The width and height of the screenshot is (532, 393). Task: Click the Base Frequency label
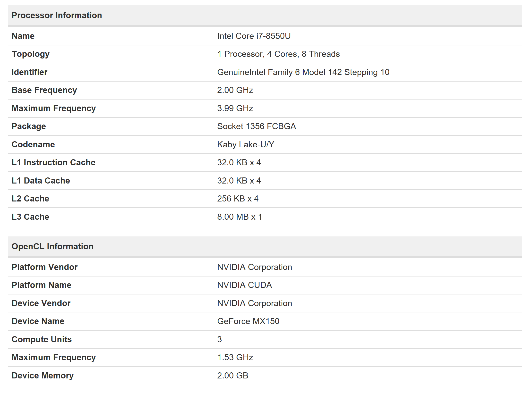[x=44, y=90]
